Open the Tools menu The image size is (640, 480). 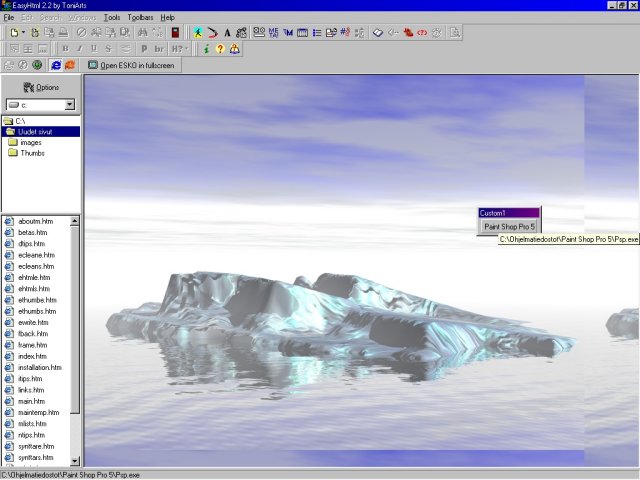pyautogui.click(x=111, y=17)
